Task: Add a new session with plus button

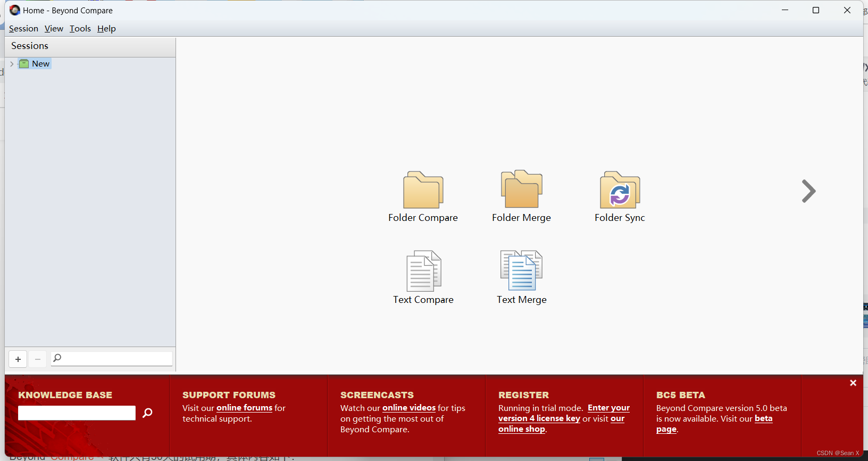Action: (18, 359)
